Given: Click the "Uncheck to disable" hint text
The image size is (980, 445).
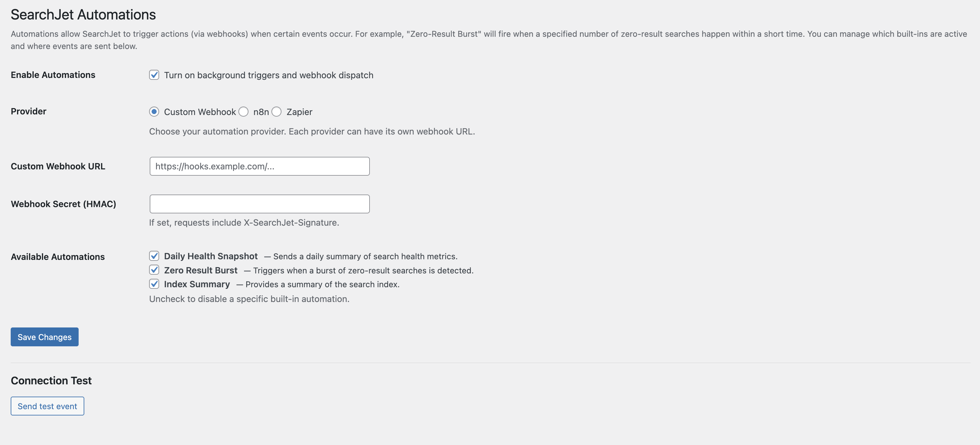Looking at the screenshot, I should click(249, 299).
